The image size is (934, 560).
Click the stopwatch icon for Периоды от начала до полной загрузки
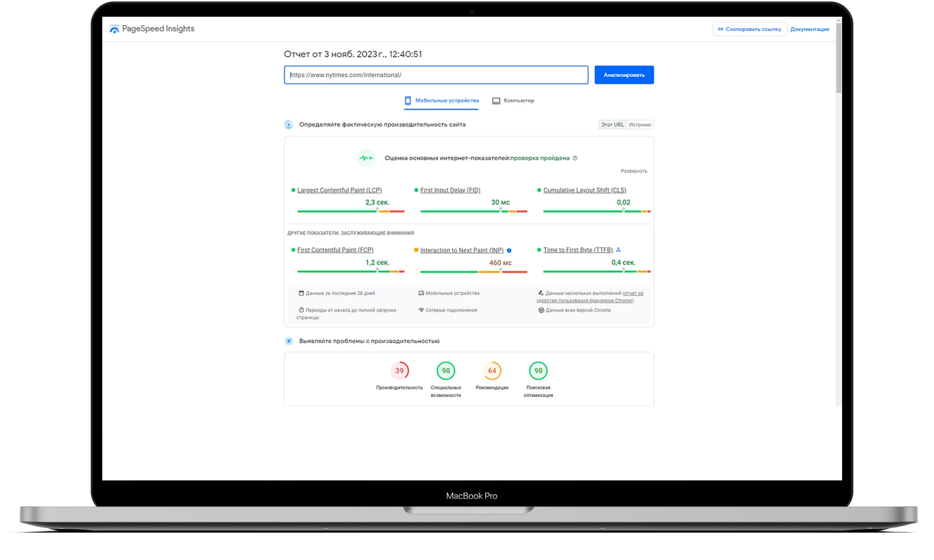tap(301, 310)
